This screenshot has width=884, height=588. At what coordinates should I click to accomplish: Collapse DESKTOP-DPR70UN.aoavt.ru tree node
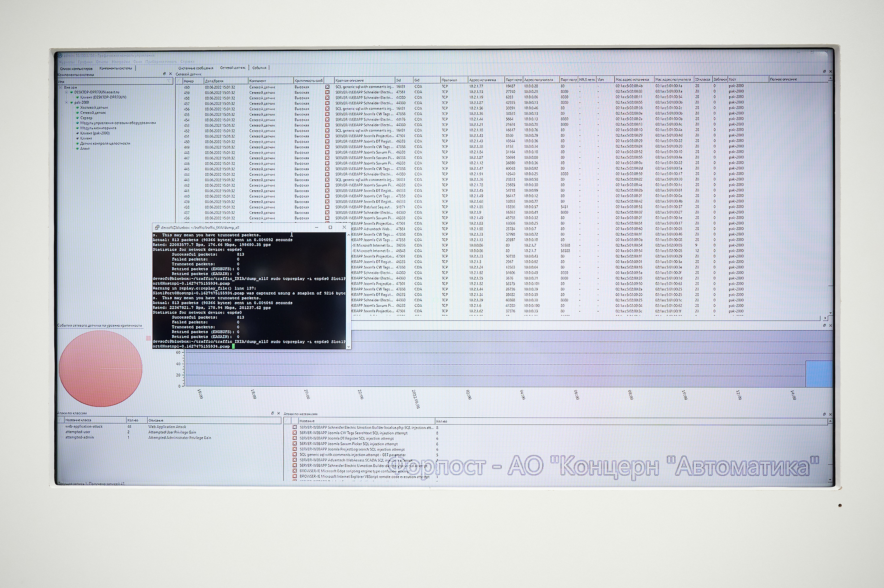click(x=66, y=92)
